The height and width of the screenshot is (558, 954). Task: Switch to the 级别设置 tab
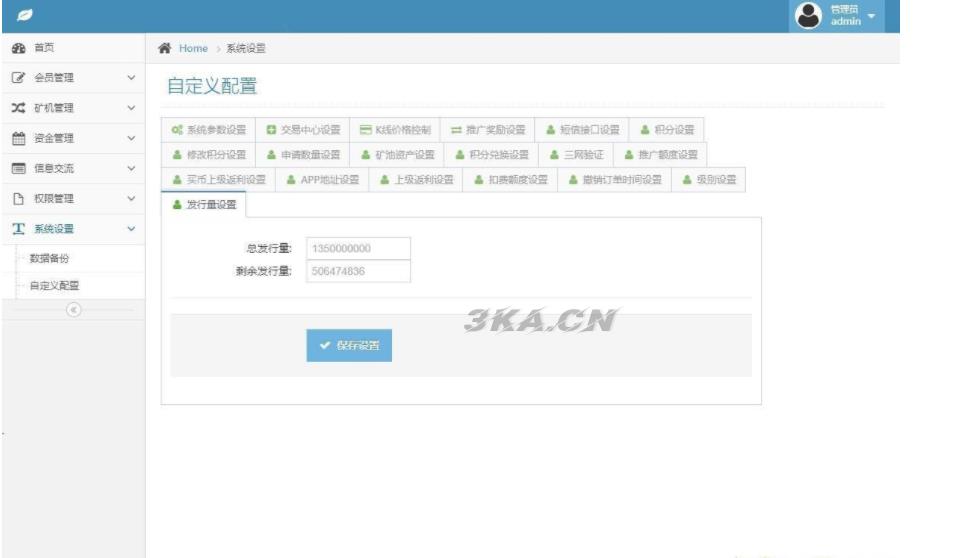[709, 180]
